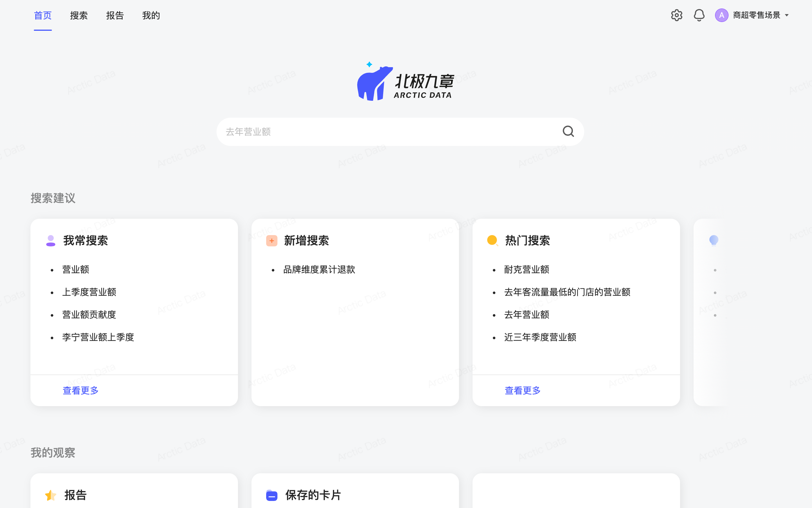
Task: Click the purple user avatar A
Action: click(x=721, y=15)
